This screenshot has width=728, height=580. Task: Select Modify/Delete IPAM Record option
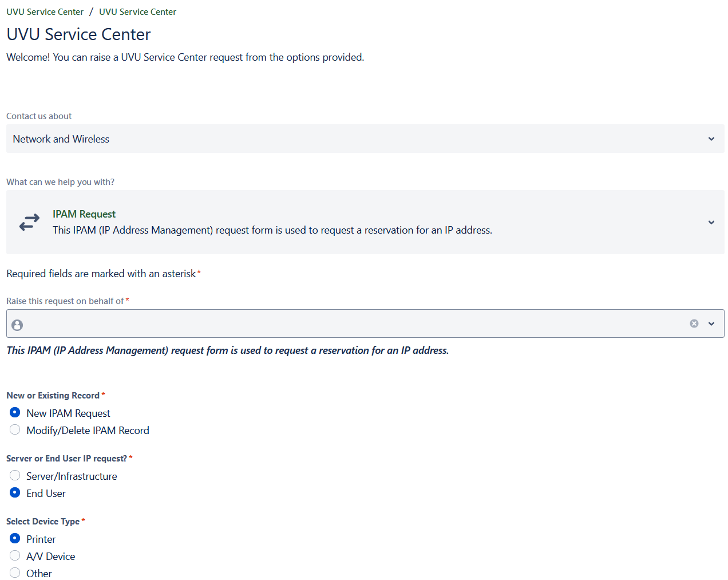click(15, 430)
